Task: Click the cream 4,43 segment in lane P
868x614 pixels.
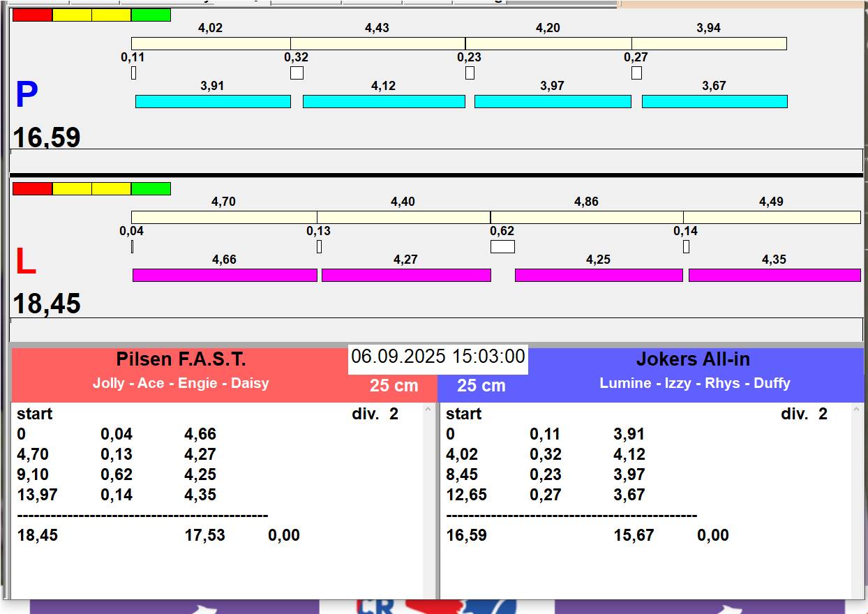Action: pos(378,43)
